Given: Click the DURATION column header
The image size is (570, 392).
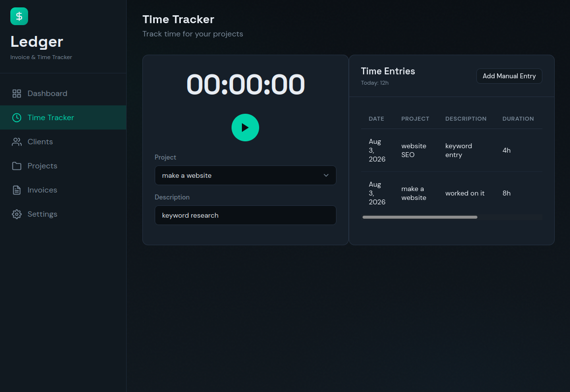Looking at the screenshot, I should pyautogui.click(x=518, y=119).
